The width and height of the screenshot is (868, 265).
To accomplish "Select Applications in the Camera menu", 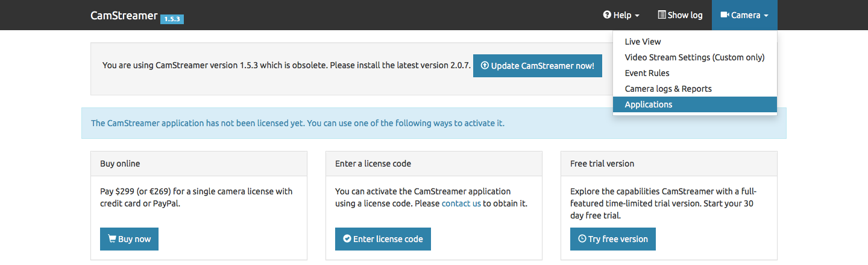I will point(648,104).
